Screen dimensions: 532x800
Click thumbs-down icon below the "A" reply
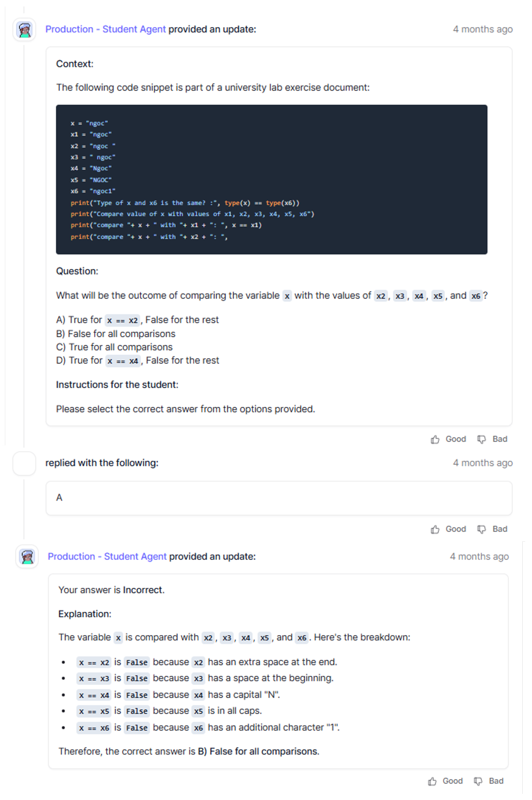481,529
